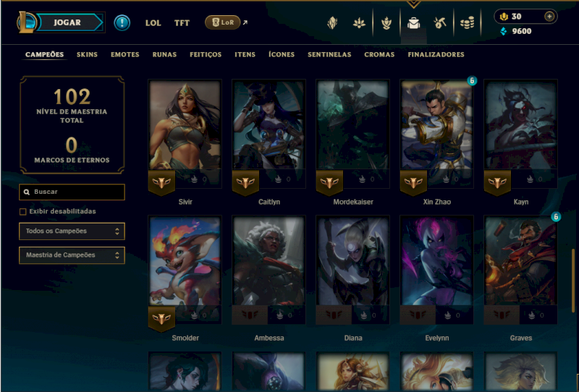Viewport: 579px width, 392px height.
Task: Click the champion list scrollbar
Action: 573,281
